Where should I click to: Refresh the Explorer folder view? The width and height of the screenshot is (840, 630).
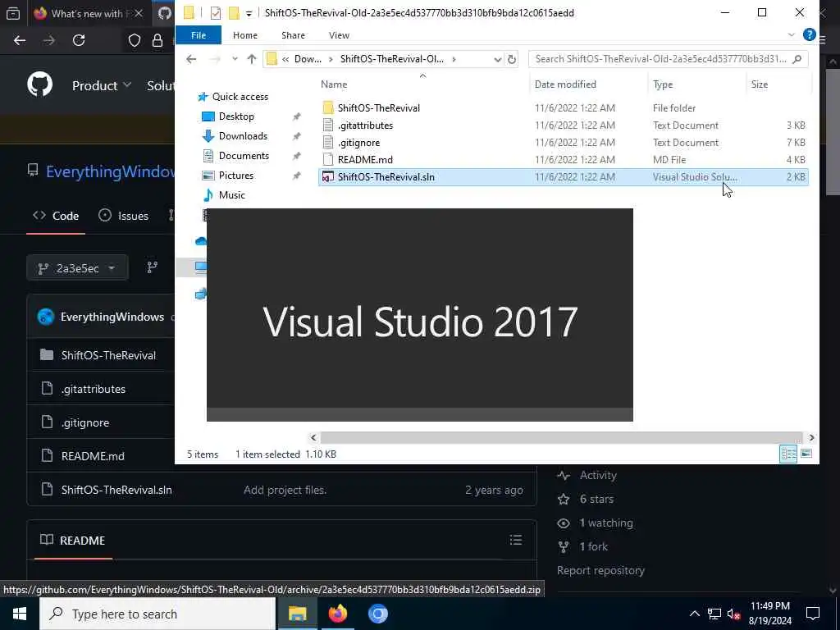click(x=512, y=59)
